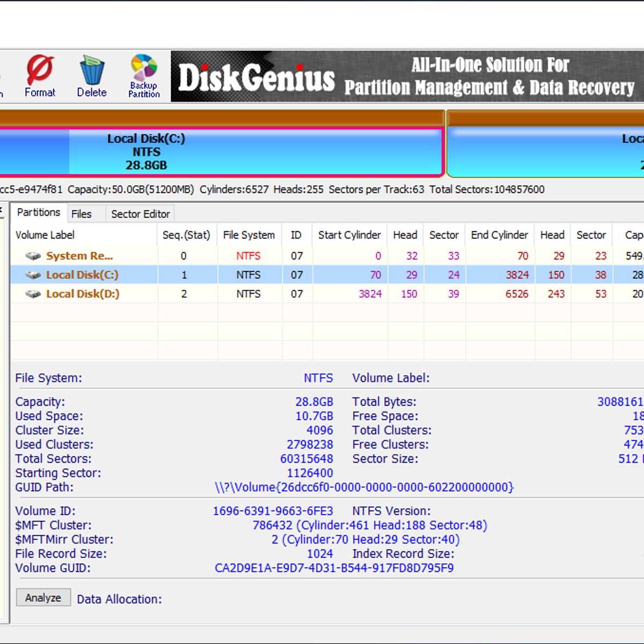Click Starting Sector value 1126400
The height and width of the screenshot is (644, 644).
[x=310, y=473]
